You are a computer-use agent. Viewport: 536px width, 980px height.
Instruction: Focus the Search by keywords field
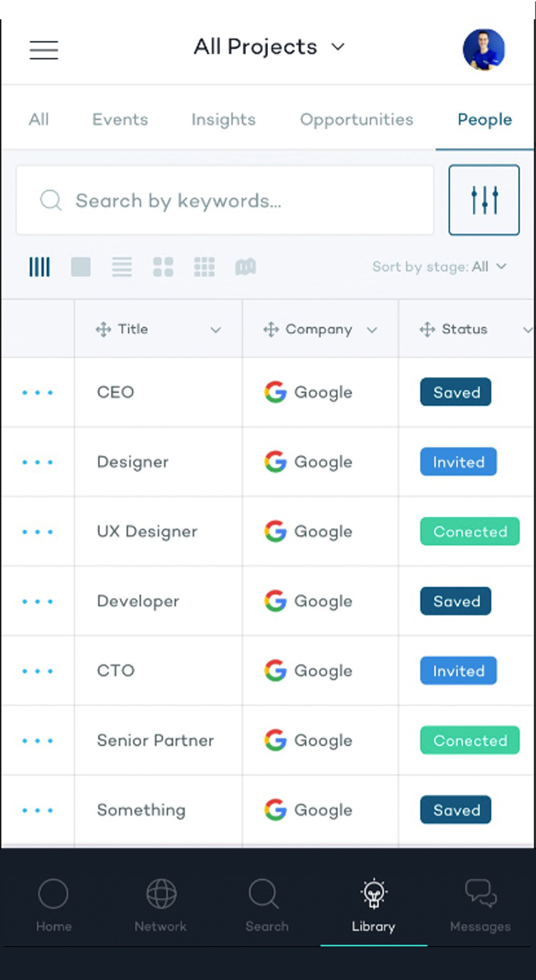(225, 201)
